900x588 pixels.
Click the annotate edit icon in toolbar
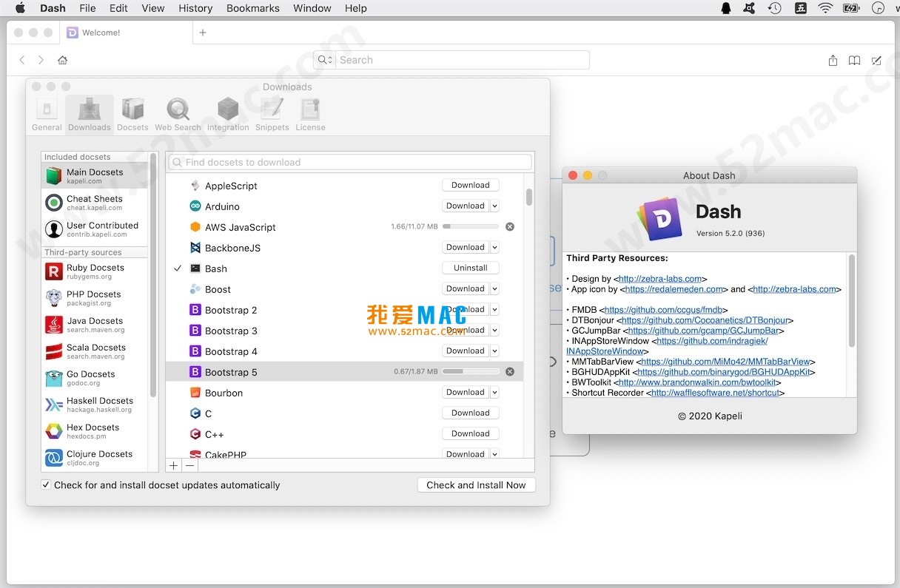876,60
